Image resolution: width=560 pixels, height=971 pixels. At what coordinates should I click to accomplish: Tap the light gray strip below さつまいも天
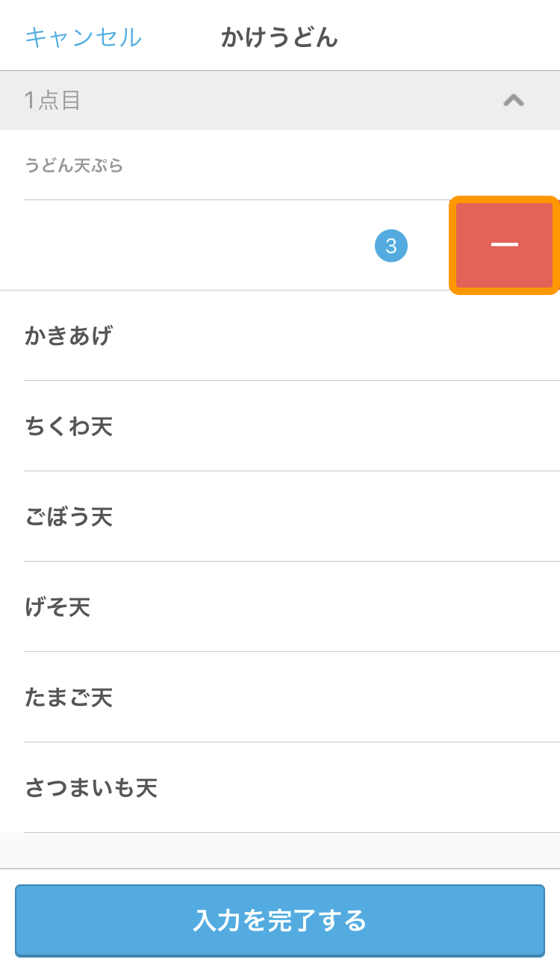coord(280,850)
